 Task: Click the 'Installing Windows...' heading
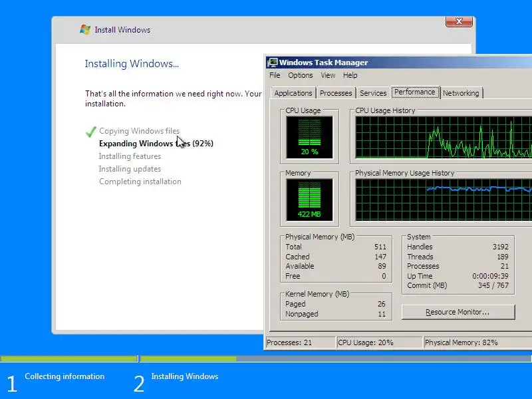[x=132, y=64]
